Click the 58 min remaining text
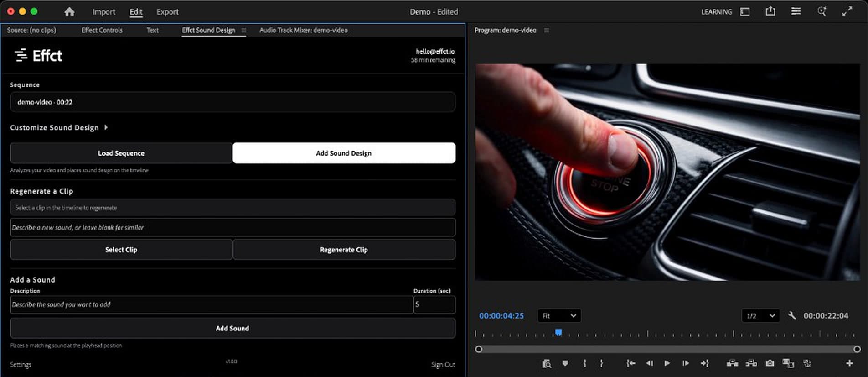Viewport: 868px width, 377px height. [x=433, y=60]
